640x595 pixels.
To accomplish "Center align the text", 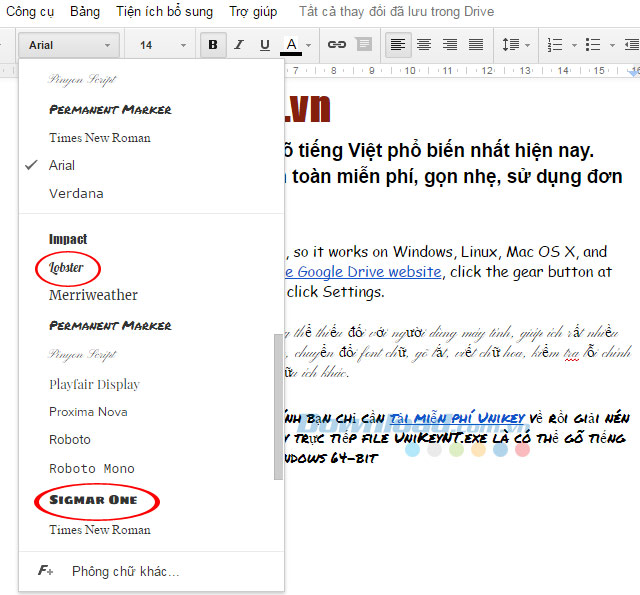I will tap(424, 45).
